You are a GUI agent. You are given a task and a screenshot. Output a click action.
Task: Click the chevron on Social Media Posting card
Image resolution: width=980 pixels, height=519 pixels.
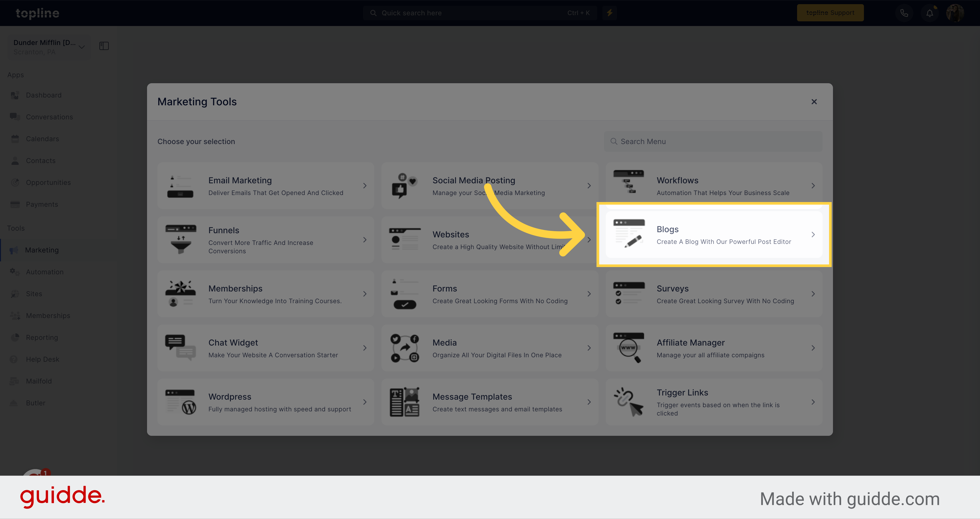(589, 186)
